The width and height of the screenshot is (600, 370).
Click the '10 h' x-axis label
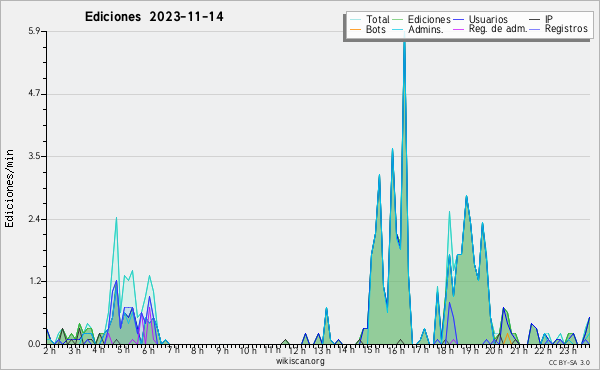click(248, 351)
